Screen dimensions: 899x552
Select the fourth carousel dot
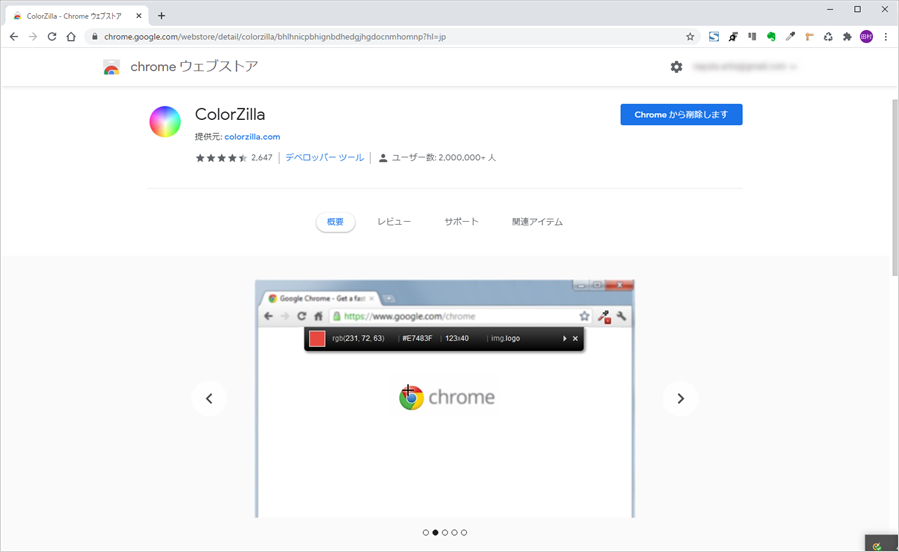click(x=454, y=533)
